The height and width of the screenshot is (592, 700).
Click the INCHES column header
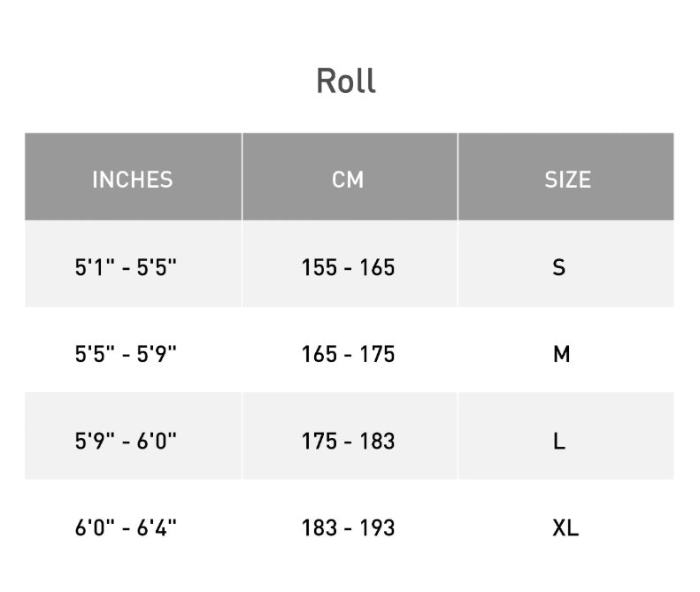point(133,179)
